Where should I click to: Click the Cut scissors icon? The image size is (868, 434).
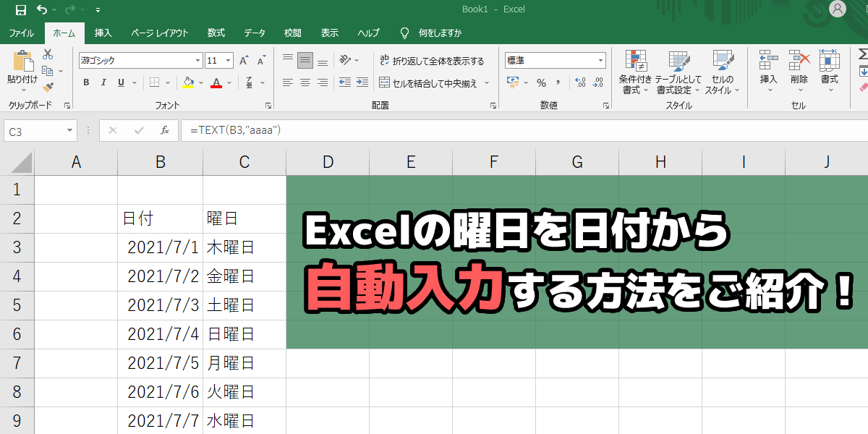[x=46, y=54]
